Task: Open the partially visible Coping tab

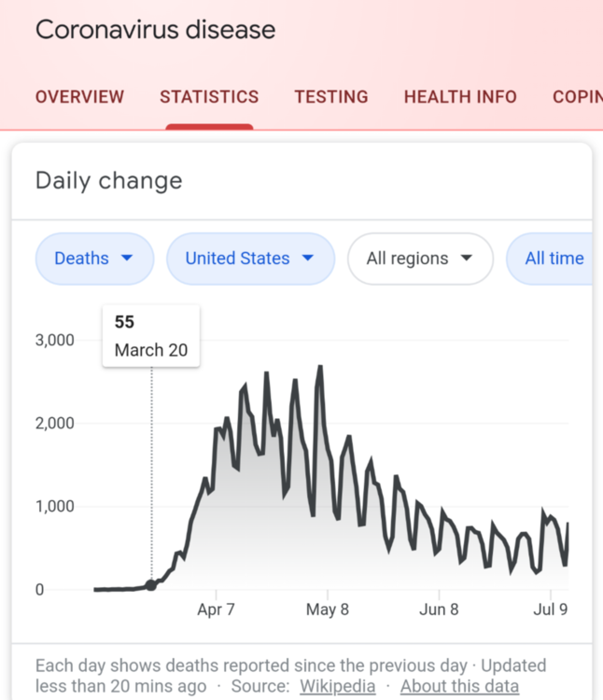Action: point(576,97)
